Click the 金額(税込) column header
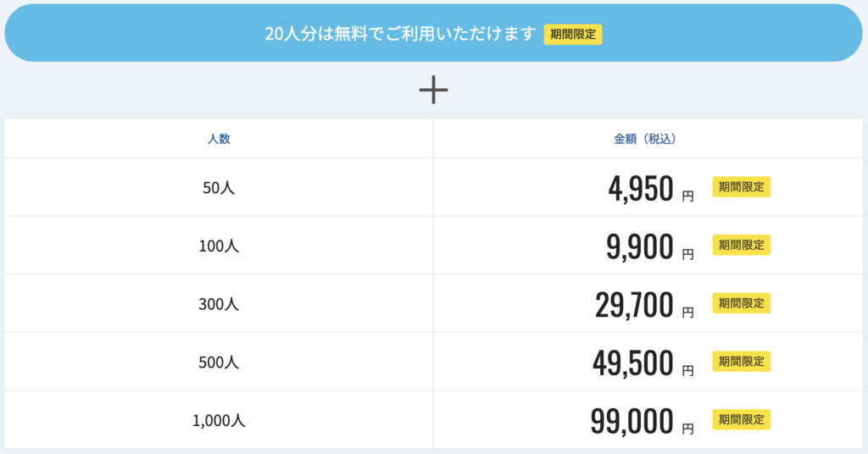The height and width of the screenshot is (454, 868). pos(650,139)
